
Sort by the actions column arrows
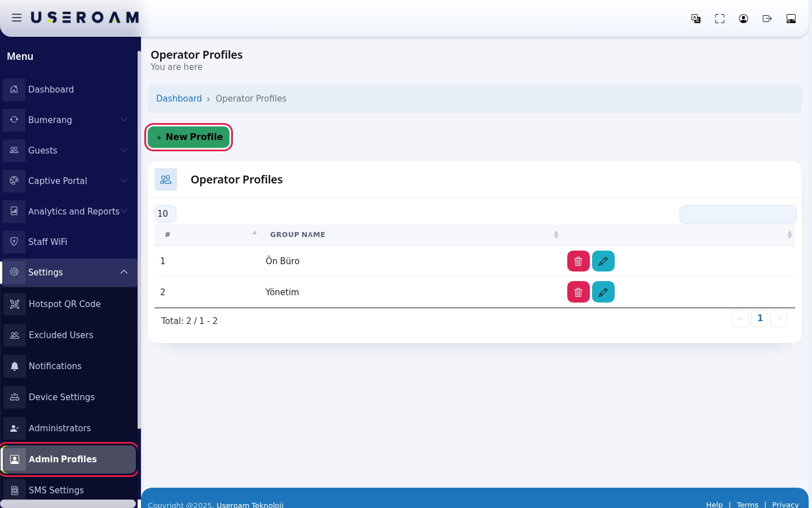pyautogui.click(x=789, y=234)
